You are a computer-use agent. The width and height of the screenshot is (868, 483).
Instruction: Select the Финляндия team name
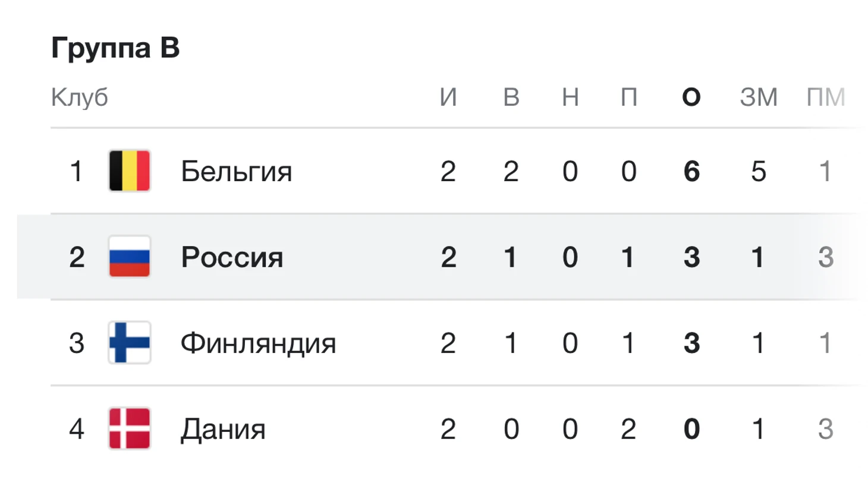click(259, 343)
